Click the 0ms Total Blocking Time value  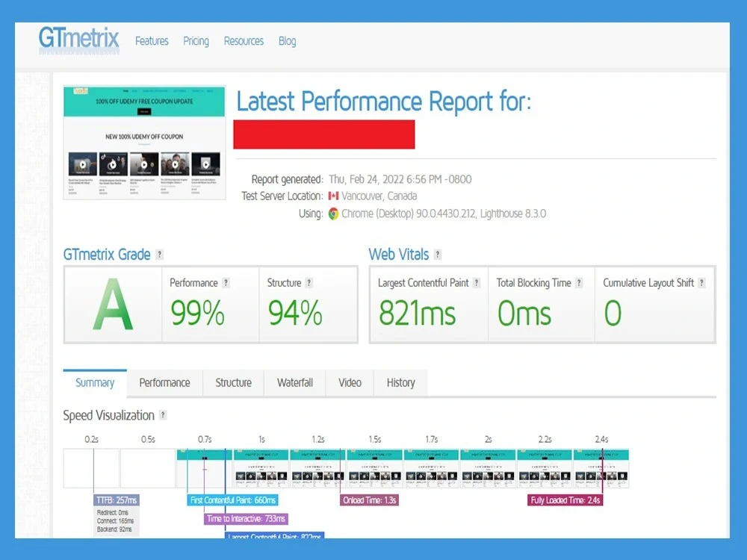click(x=524, y=314)
